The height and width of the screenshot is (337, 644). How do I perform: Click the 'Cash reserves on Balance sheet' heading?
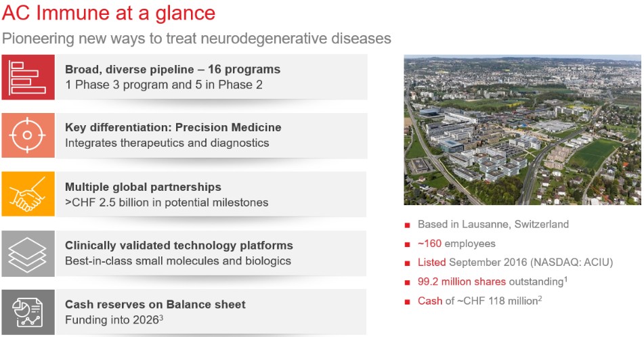pyautogui.click(x=155, y=305)
